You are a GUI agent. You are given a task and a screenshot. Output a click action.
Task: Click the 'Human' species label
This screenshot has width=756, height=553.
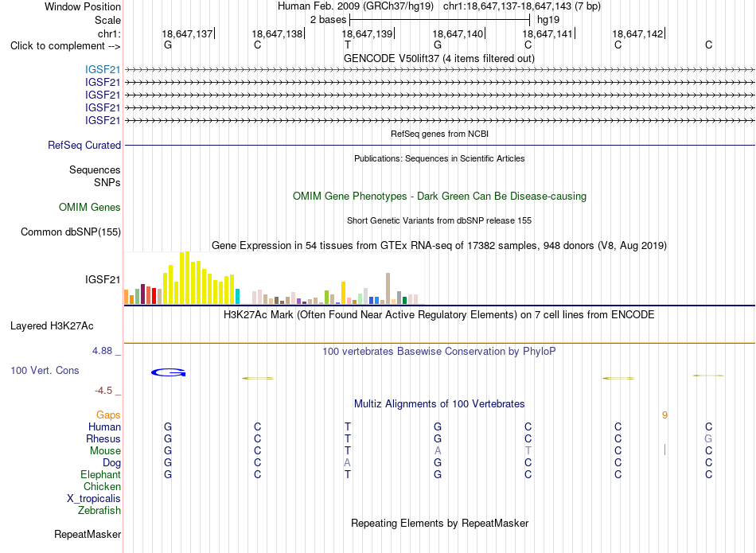tap(104, 426)
